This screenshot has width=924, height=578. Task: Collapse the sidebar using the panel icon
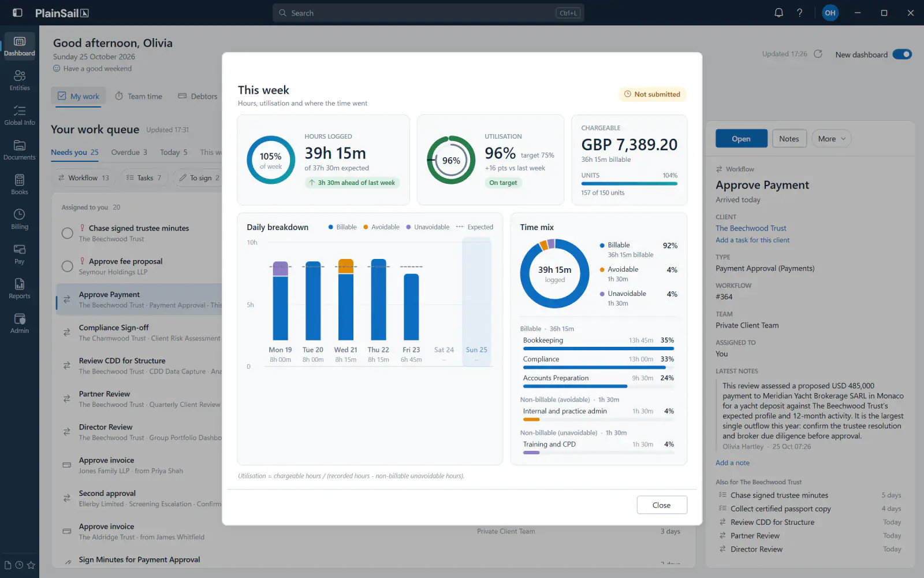pos(17,13)
